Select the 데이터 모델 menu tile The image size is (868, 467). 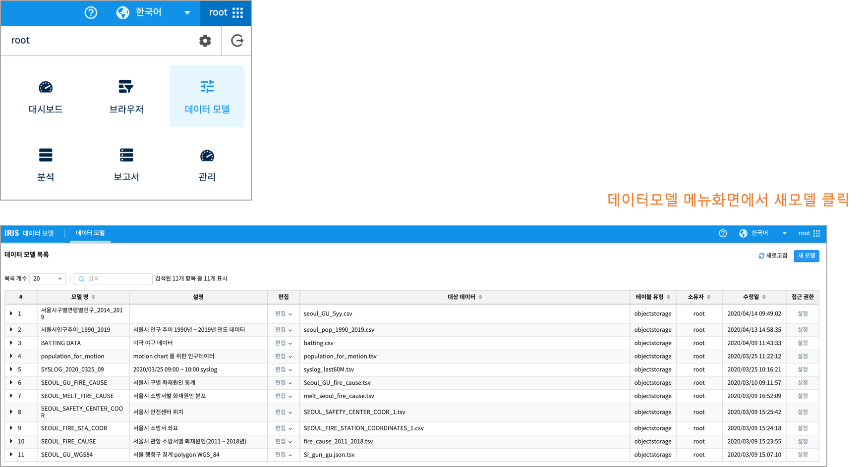point(207,96)
